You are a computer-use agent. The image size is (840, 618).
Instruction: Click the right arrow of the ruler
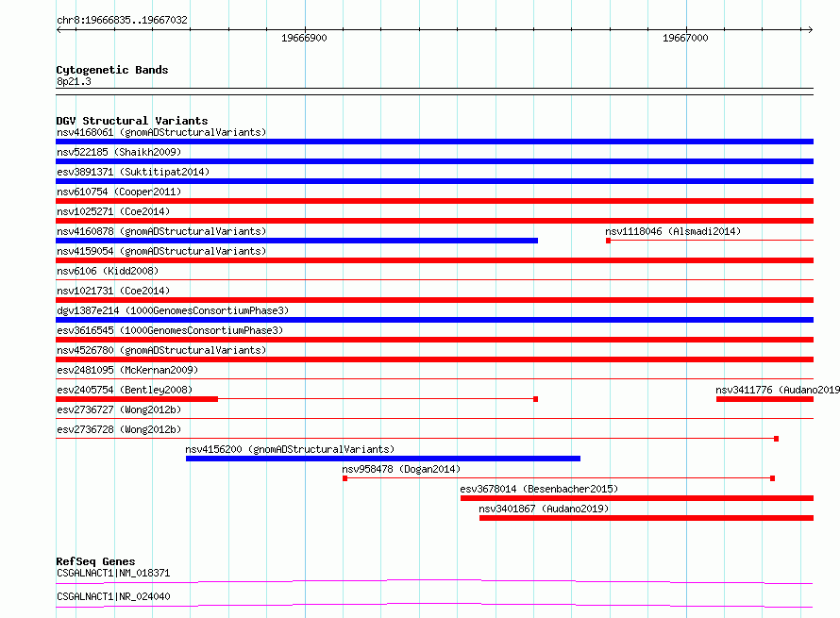point(810,29)
